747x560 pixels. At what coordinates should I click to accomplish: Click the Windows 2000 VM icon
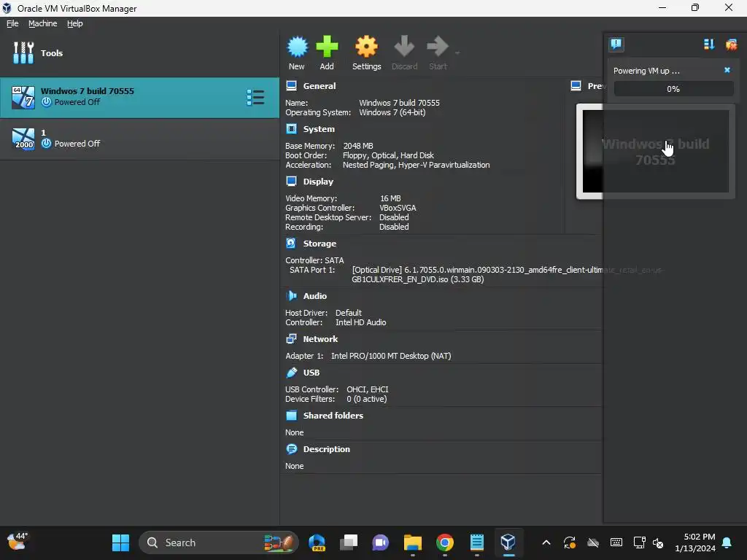[23, 139]
